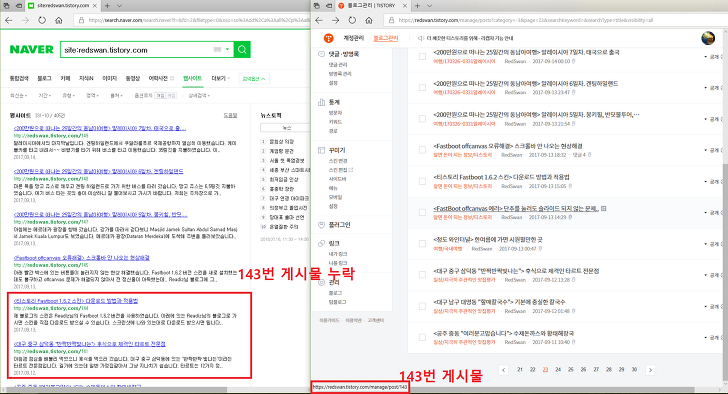Open tab list chevron in the Tistory browser
The width and height of the screenshot is (728, 394).
(429, 6)
